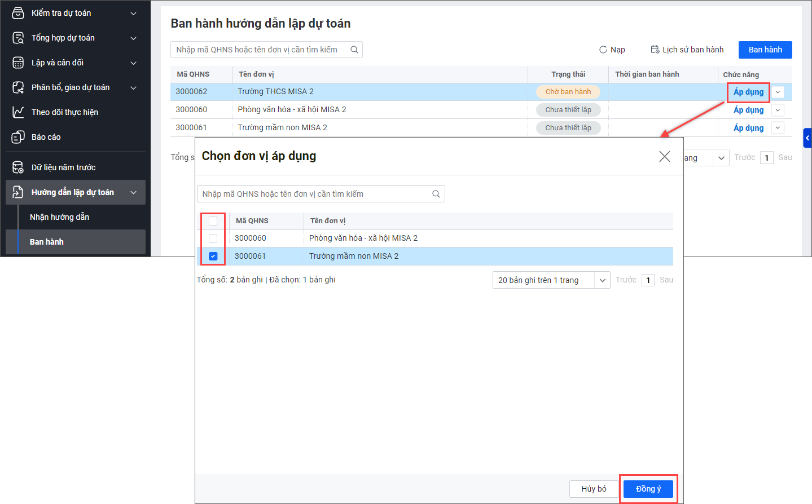Confirm selection with the Đồng ý button
This screenshot has width=812, height=504.
(x=648, y=489)
